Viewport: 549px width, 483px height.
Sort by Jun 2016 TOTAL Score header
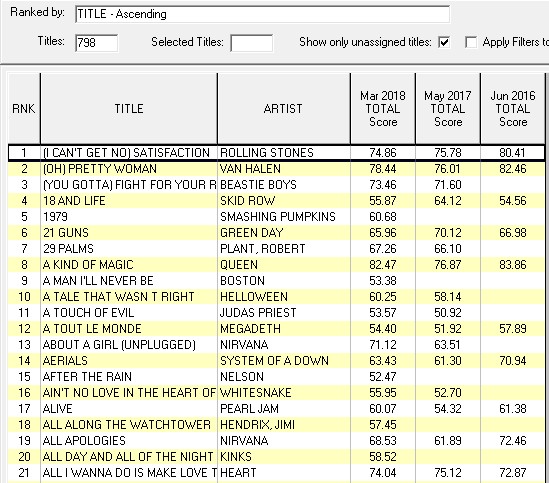[x=513, y=109]
